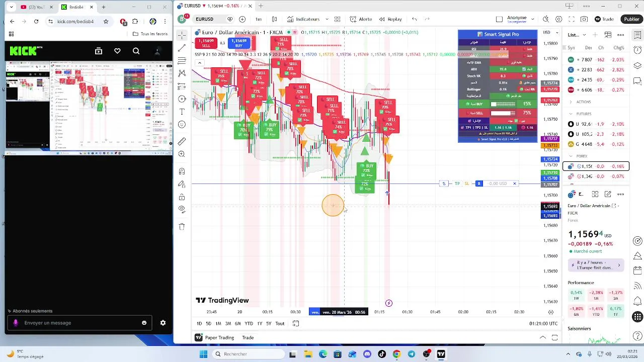The image size is (644, 362).
Task: Select the 1D time range tab
Action: tap(199, 324)
